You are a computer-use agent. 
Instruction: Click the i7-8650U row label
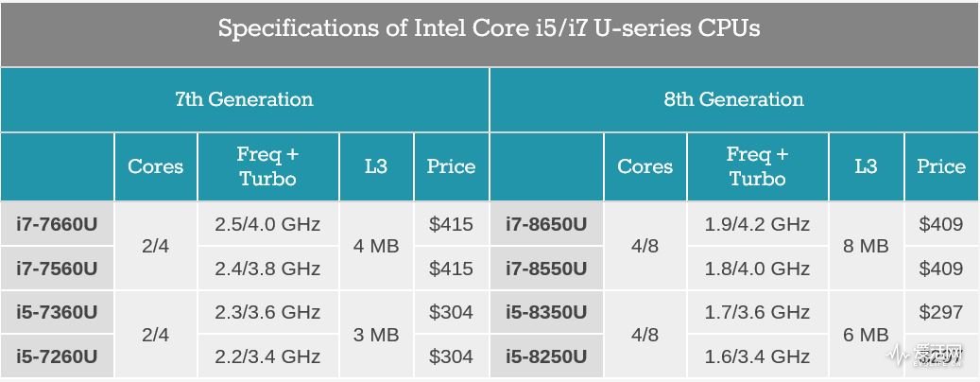tap(546, 224)
